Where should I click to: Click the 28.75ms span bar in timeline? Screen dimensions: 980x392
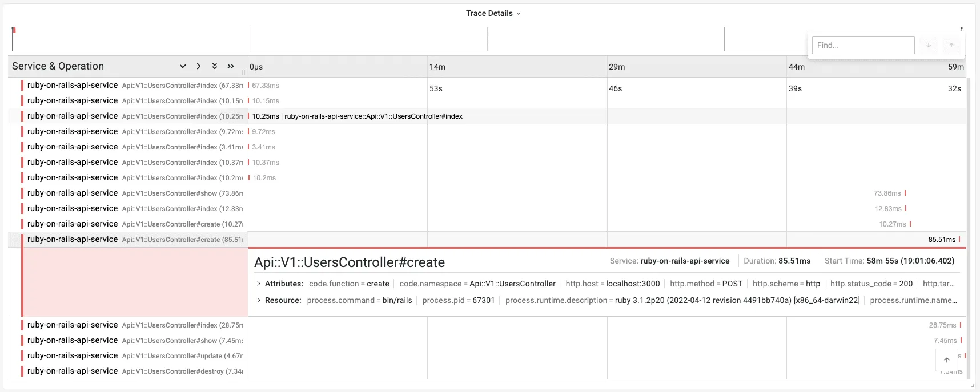pos(961,325)
